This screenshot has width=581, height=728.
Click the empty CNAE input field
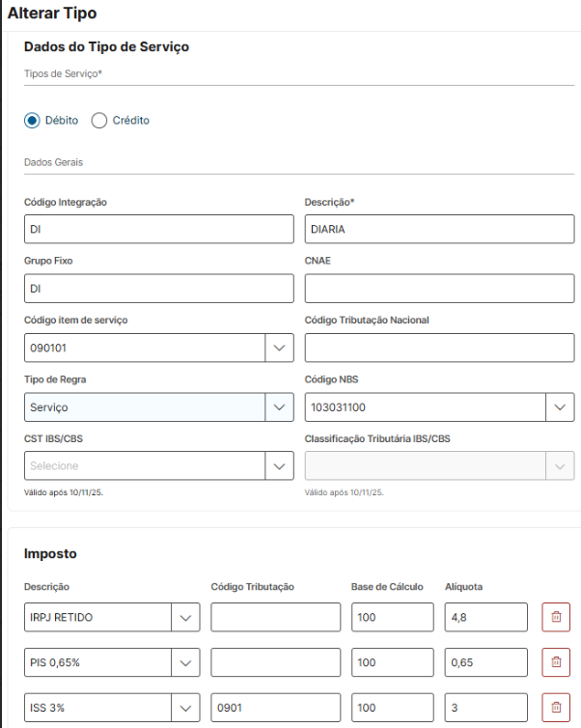click(439, 288)
